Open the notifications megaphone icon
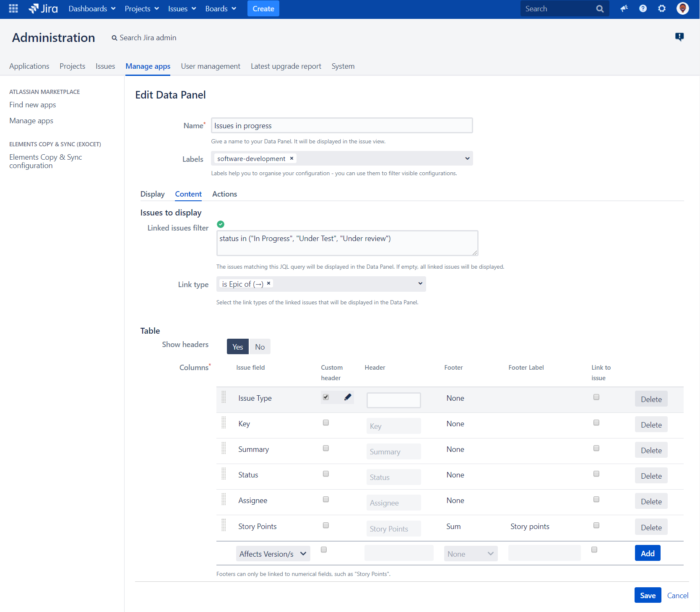The image size is (700, 612). pyautogui.click(x=624, y=8)
